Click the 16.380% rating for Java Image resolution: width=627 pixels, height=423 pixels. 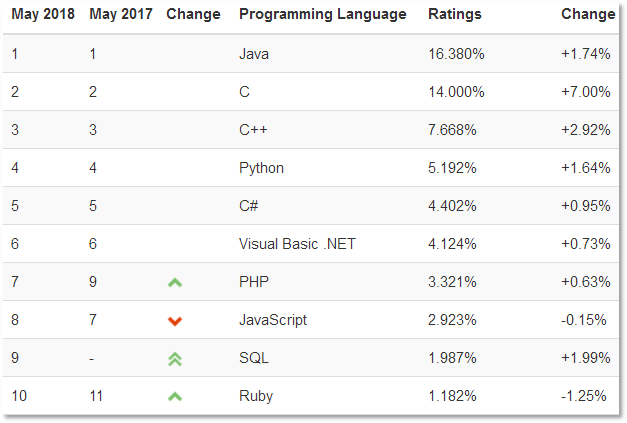[456, 54]
